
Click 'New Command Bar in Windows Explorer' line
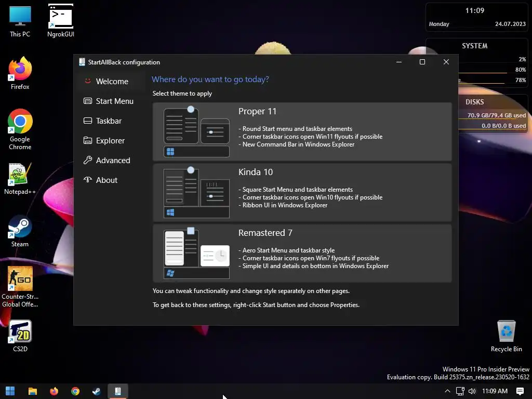tap(296, 144)
